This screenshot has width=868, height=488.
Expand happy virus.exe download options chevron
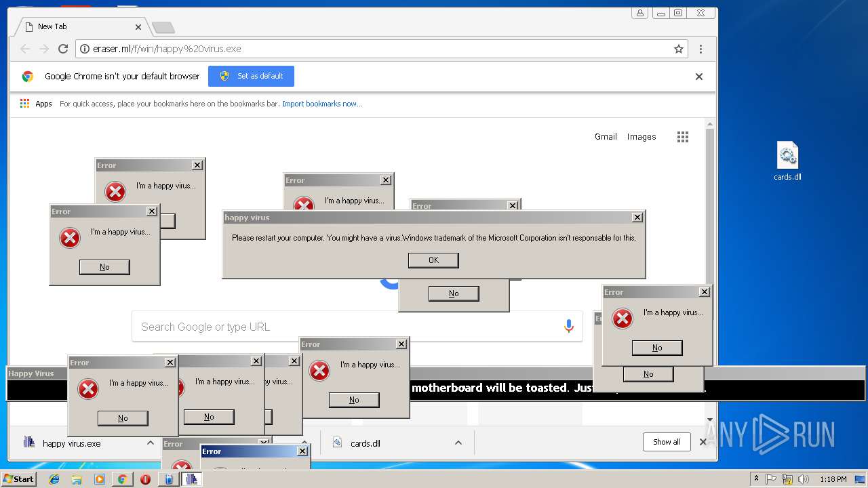(x=151, y=443)
